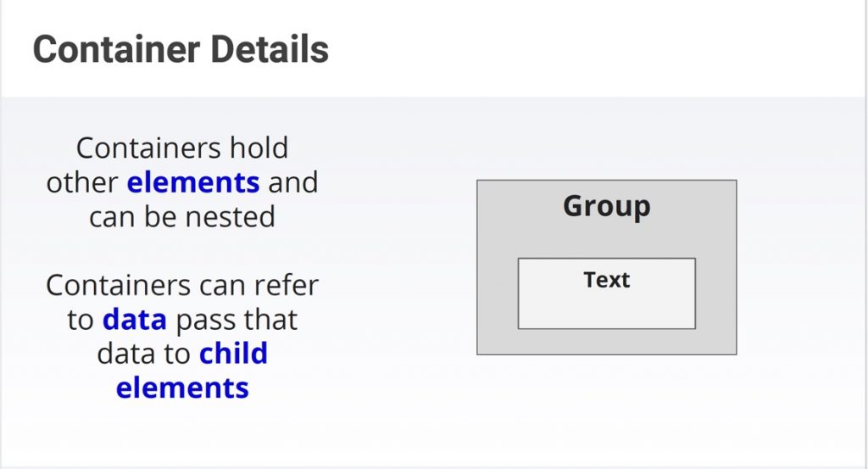This screenshot has width=868, height=469.
Task: Select the "Group" label in diagram
Action: (x=607, y=207)
